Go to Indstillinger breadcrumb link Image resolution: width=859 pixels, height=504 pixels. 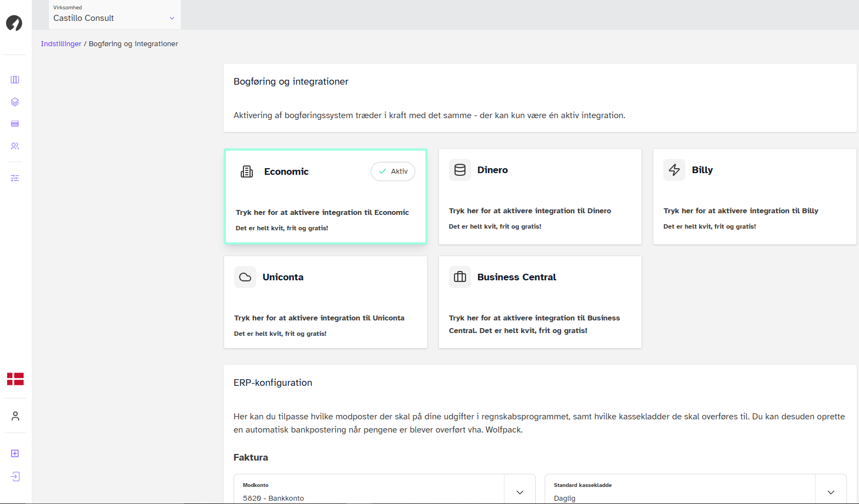[x=61, y=44]
